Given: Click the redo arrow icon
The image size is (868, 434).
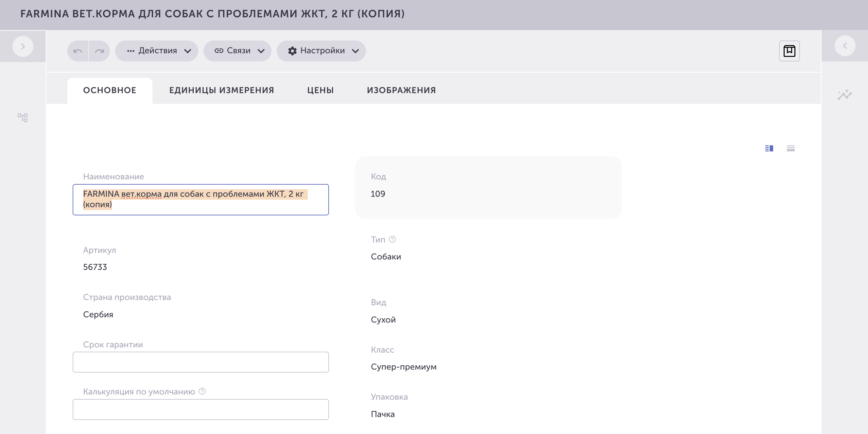Looking at the screenshot, I should [x=99, y=51].
